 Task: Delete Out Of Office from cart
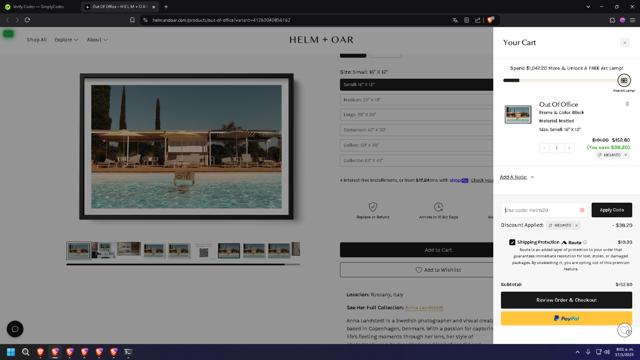[x=627, y=104]
